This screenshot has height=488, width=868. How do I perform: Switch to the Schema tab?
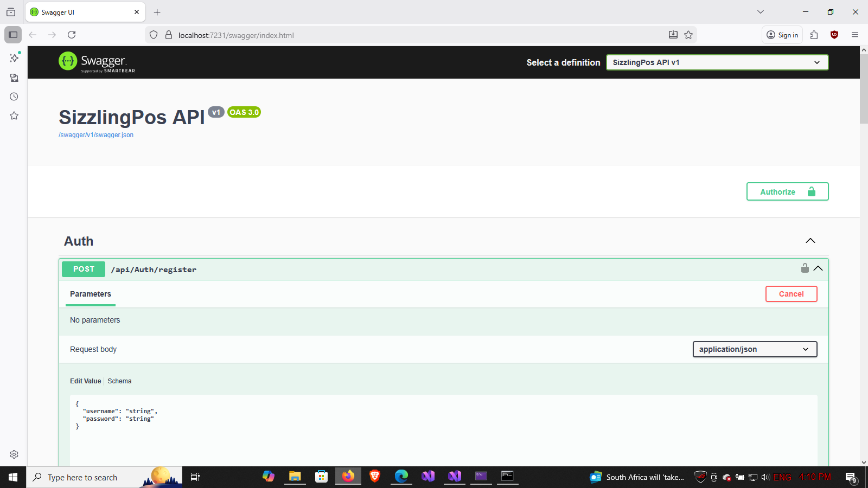pos(119,381)
